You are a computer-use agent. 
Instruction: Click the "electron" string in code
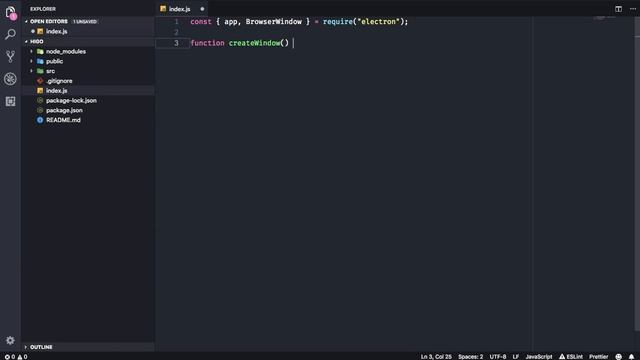point(378,21)
